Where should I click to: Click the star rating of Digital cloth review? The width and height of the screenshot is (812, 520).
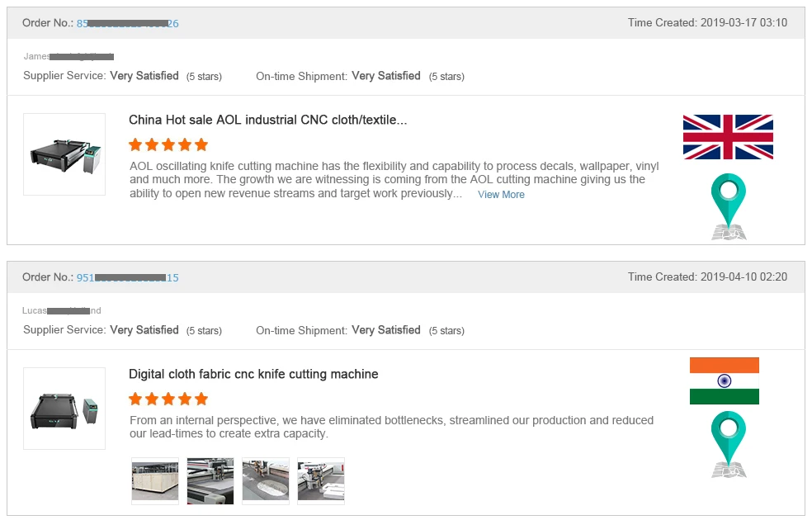168,399
